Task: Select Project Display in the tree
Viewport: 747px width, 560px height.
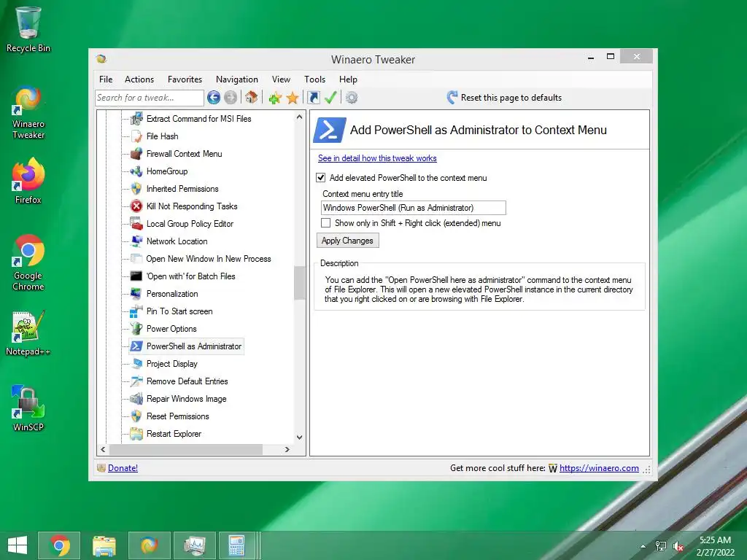Action: pos(172,364)
